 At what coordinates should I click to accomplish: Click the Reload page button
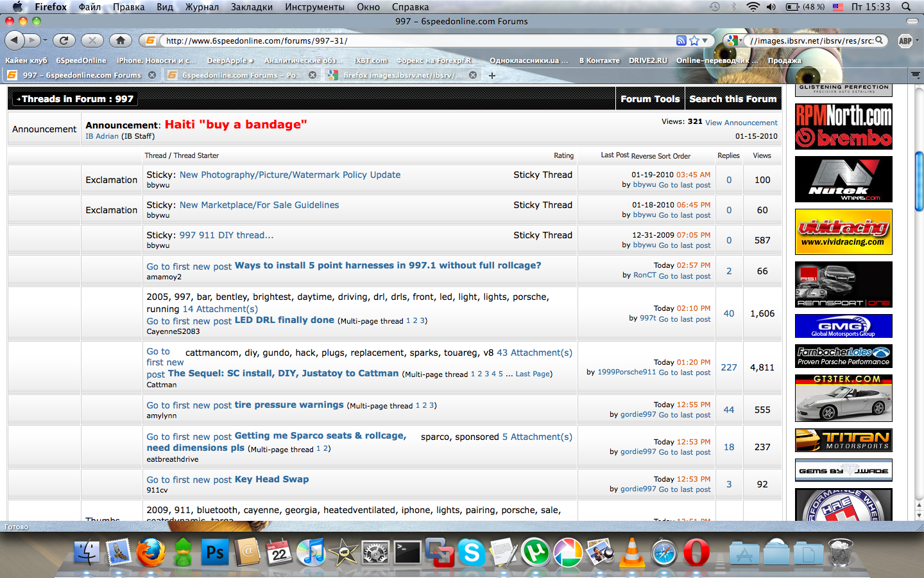point(64,40)
